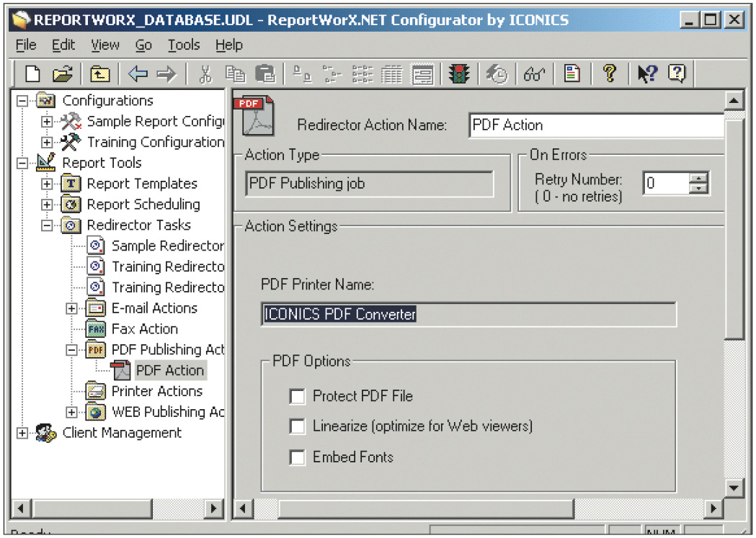
Task: Click the colored report document icon
Action: click(572, 73)
